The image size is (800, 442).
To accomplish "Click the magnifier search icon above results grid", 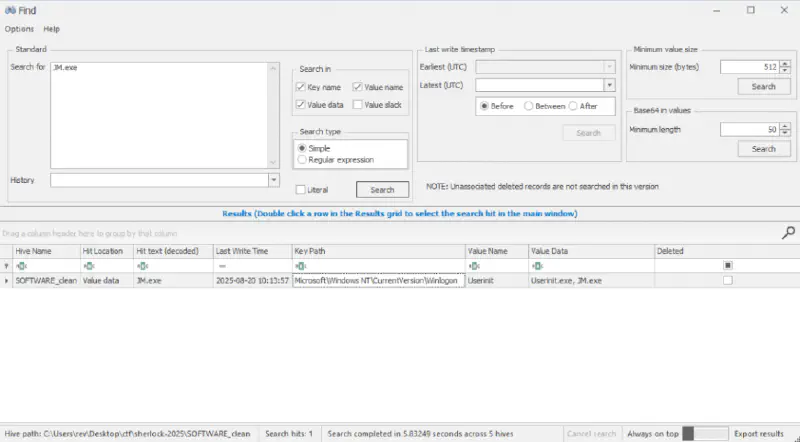I will pos(788,232).
